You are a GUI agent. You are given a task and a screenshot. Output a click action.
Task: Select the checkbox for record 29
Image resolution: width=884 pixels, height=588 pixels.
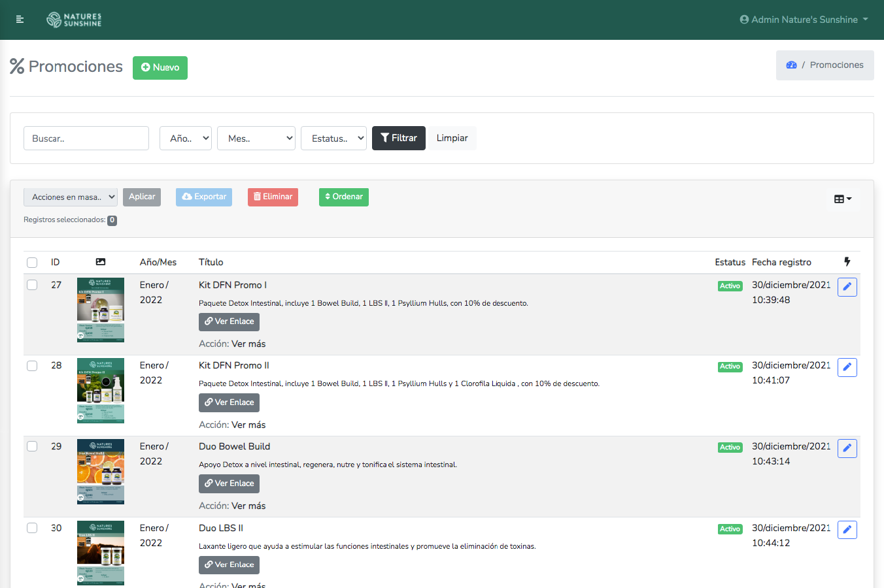pyautogui.click(x=32, y=446)
